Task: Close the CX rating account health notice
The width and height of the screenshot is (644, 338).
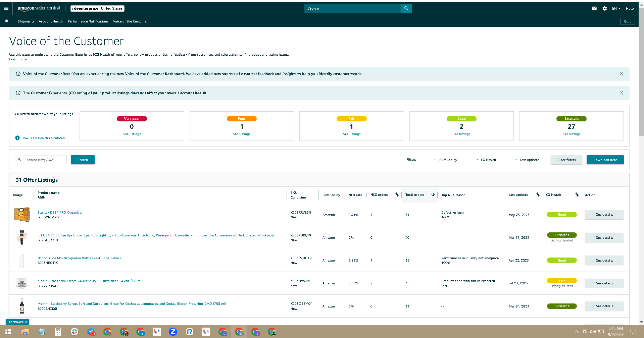Action: point(621,93)
